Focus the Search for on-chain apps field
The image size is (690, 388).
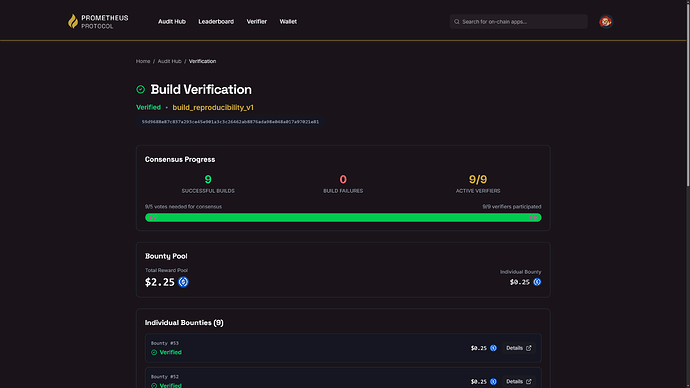(518, 22)
